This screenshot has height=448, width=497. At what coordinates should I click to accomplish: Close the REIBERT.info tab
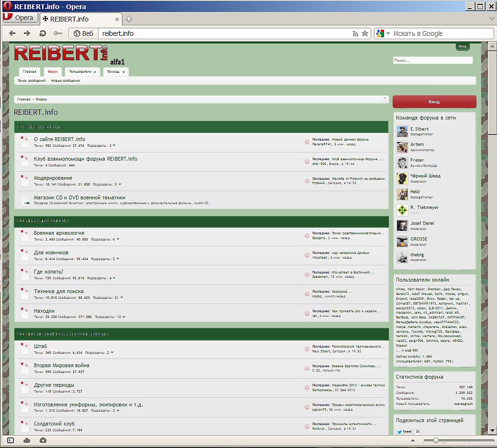[117, 19]
